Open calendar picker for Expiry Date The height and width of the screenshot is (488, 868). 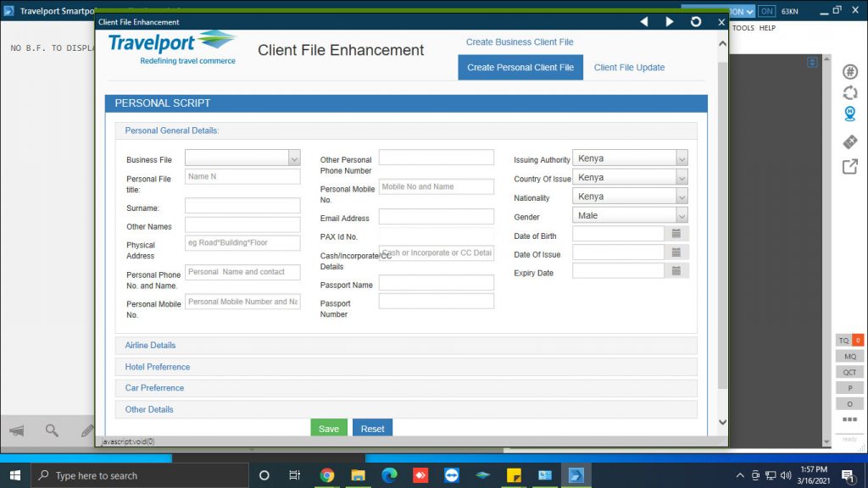pos(676,270)
